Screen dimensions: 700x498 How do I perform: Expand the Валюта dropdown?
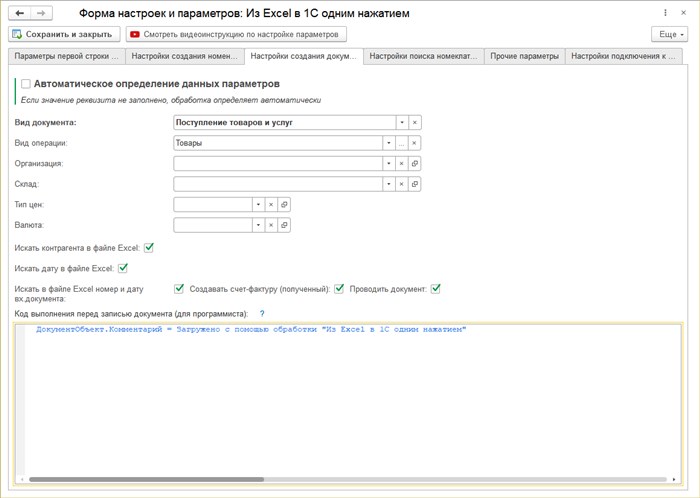tap(258, 225)
